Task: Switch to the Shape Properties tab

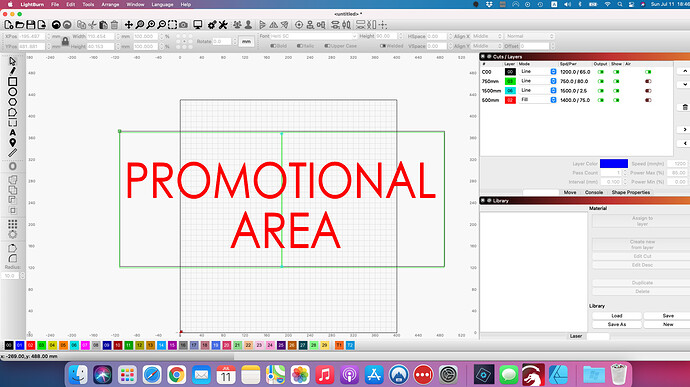Action: pos(631,192)
